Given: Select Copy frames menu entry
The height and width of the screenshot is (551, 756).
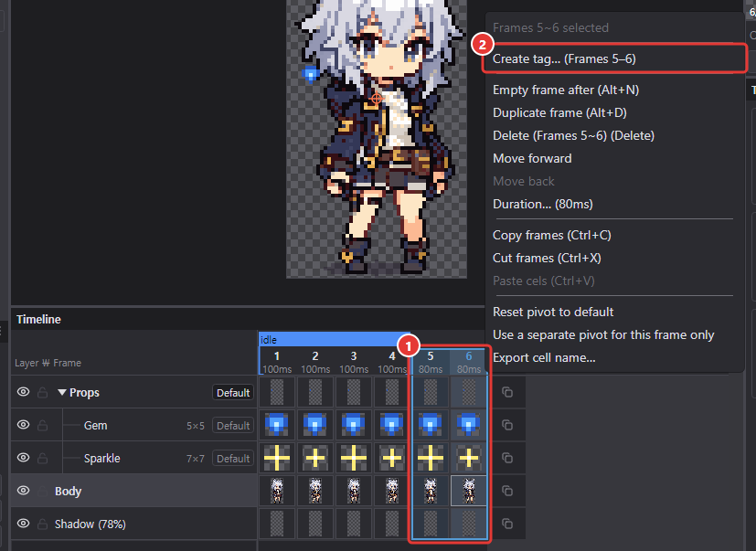Looking at the screenshot, I should click(551, 235).
